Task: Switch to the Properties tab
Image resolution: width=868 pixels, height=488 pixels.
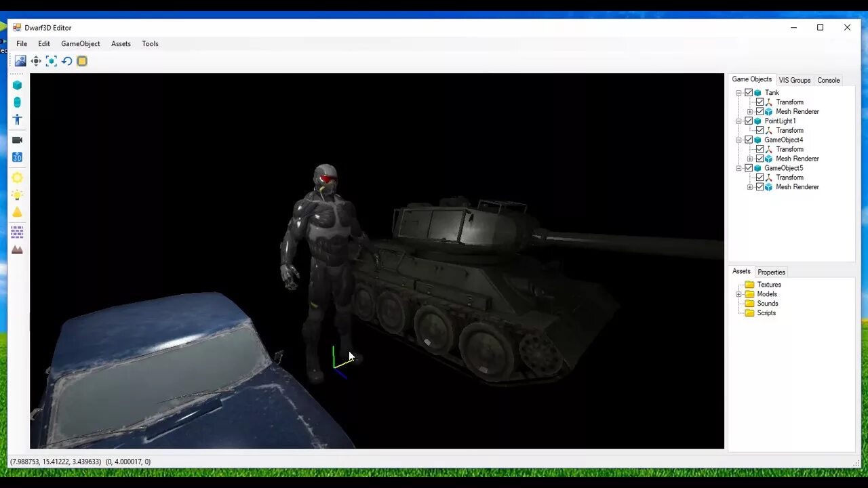Action: click(771, 272)
